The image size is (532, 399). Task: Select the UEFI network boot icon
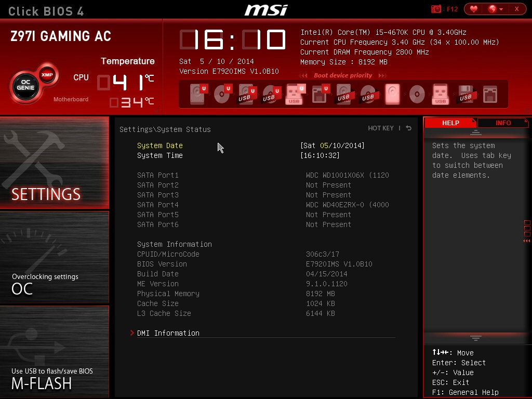(320, 94)
